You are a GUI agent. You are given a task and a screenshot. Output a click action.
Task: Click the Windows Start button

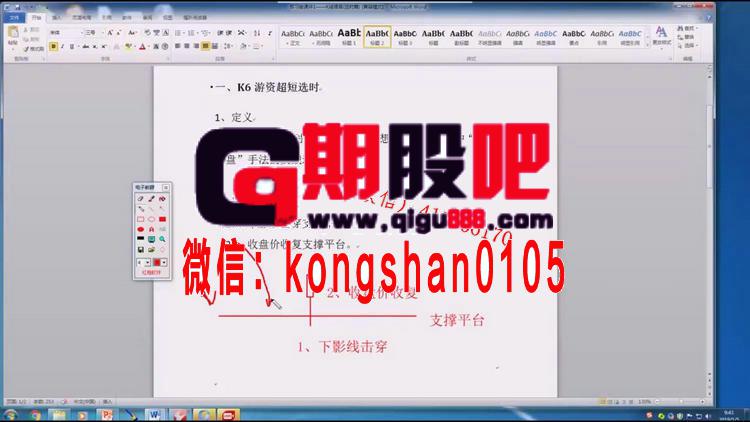pyautogui.click(x=11, y=415)
